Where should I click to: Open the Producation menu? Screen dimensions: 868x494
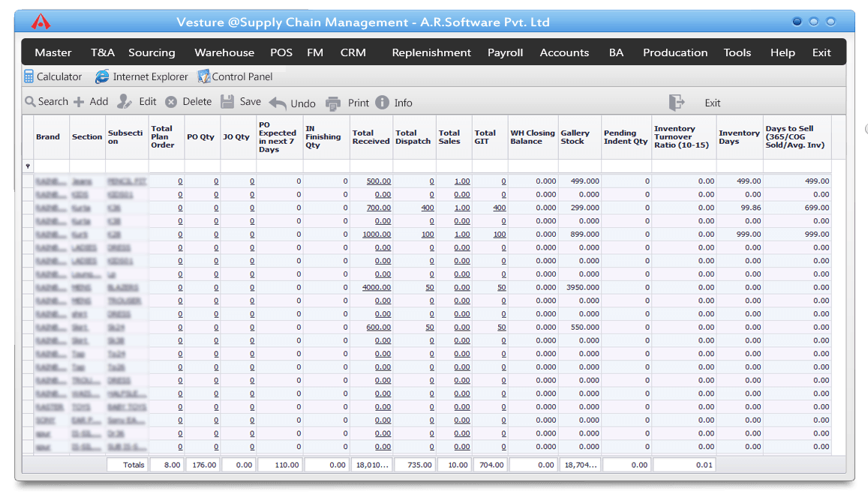tap(674, 52)
